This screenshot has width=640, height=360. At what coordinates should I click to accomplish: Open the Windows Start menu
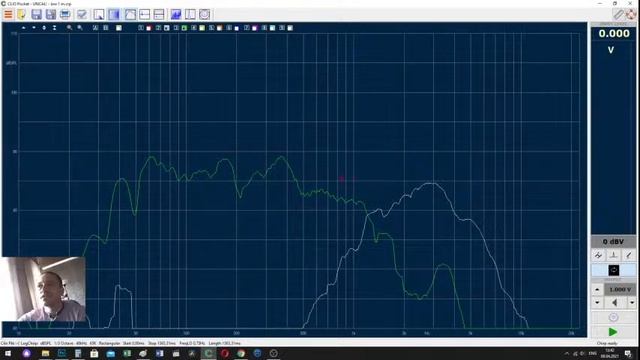(8, 353)
